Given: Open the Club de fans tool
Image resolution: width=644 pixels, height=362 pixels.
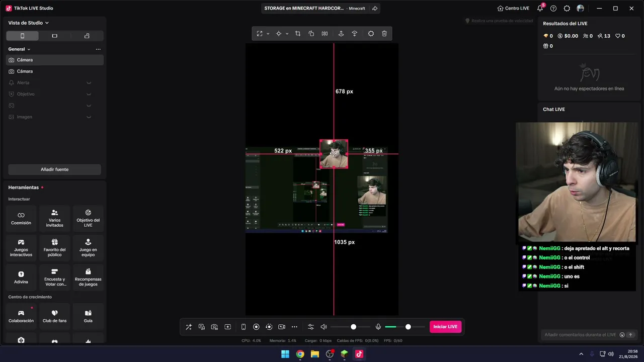Looking at the screenshot, I should [54, 316].
